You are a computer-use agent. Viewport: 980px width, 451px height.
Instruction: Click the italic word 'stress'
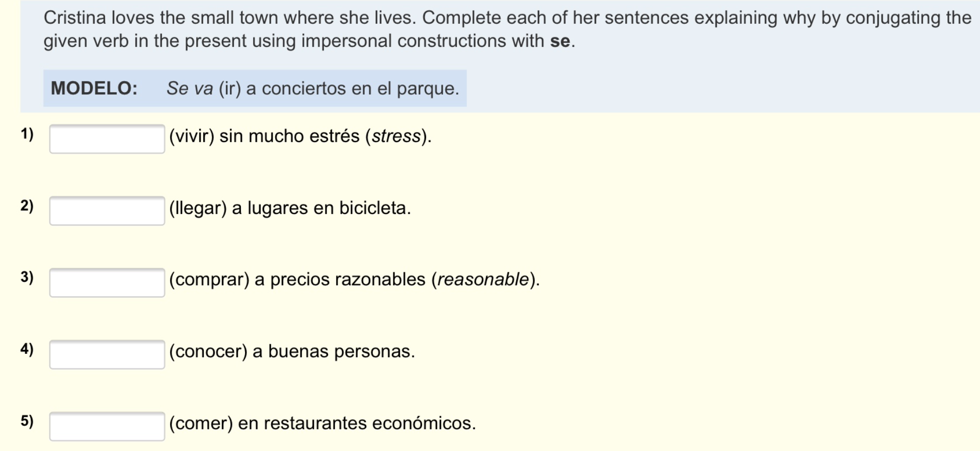396,136
